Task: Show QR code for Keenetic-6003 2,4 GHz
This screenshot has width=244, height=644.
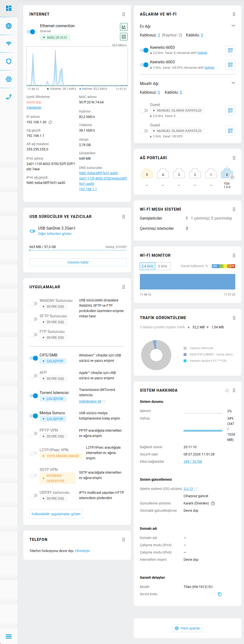Action: (230, 50)
